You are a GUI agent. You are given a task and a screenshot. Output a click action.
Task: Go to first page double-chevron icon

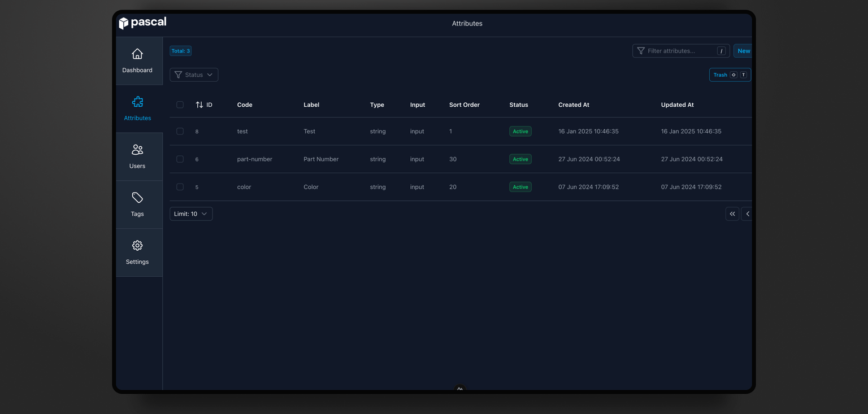(x=732, y=214)
